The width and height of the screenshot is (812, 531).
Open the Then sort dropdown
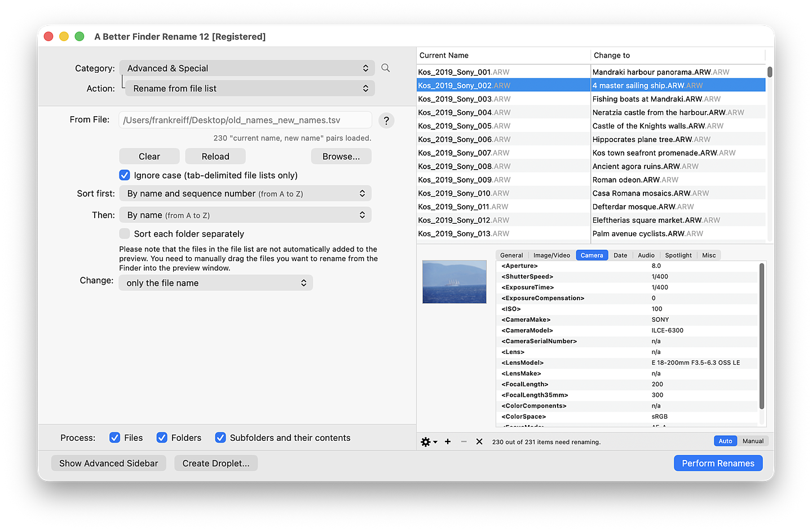tap(245, 215)
